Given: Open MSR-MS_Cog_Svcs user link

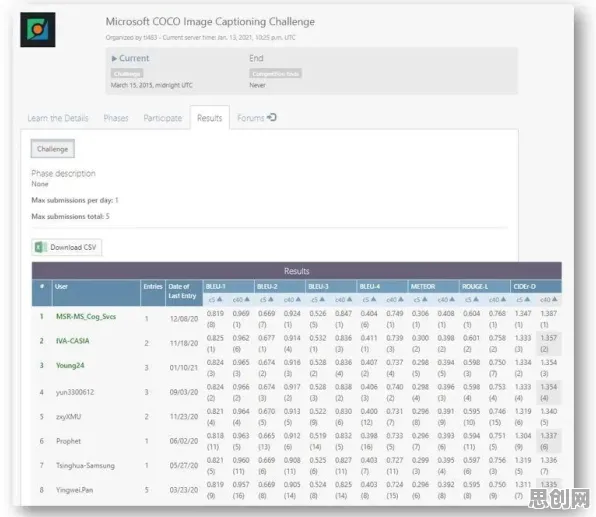Looking at the screenshot, I should click(x=86, y=317).
